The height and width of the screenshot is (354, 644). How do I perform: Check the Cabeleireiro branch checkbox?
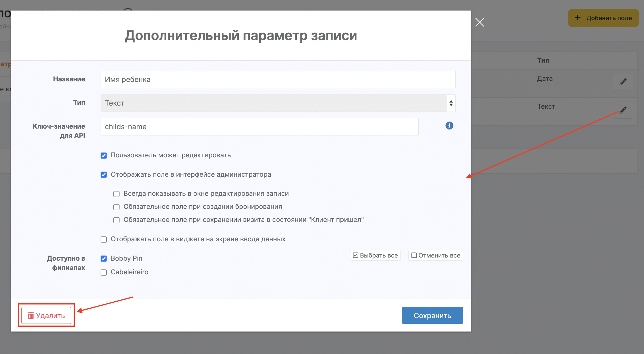tap(104, 273)
